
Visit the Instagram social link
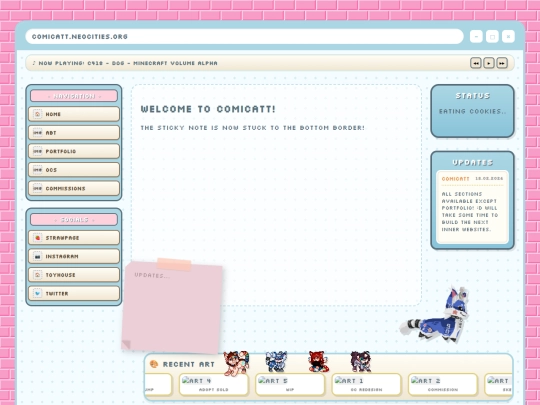[74, 256]
